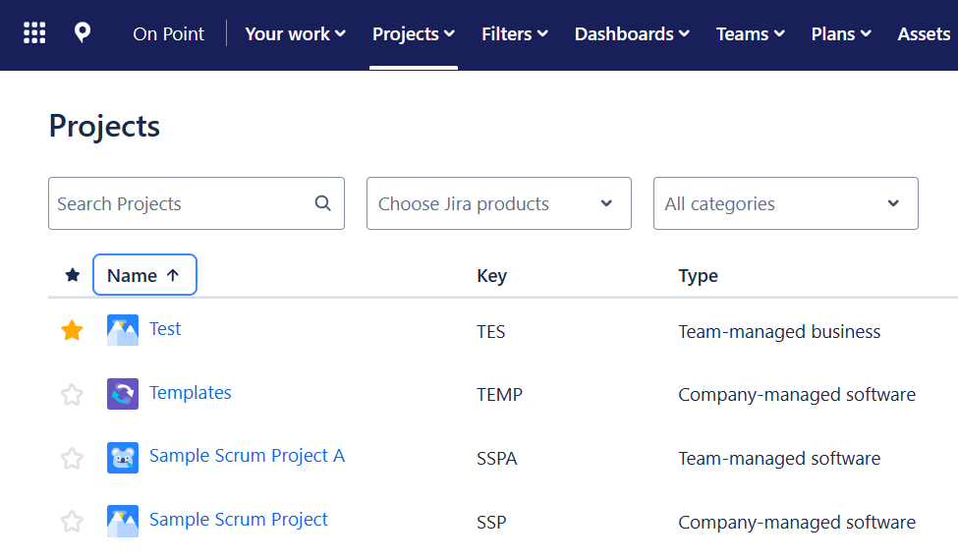Open the Filters menu
Screen dimensions: 958x560
click(x=514, y=33)
